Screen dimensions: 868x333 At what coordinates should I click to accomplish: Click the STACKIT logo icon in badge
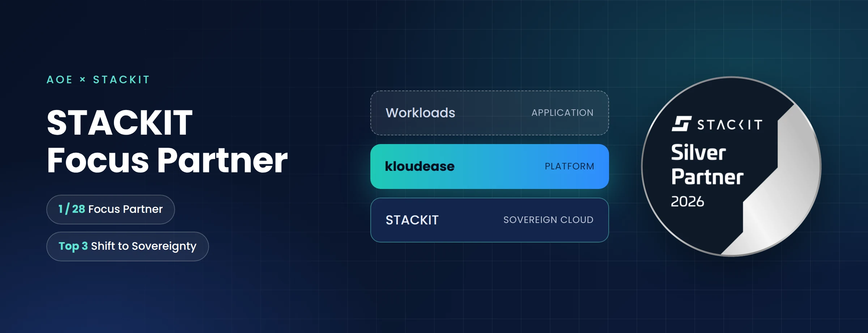pos(682,124)
